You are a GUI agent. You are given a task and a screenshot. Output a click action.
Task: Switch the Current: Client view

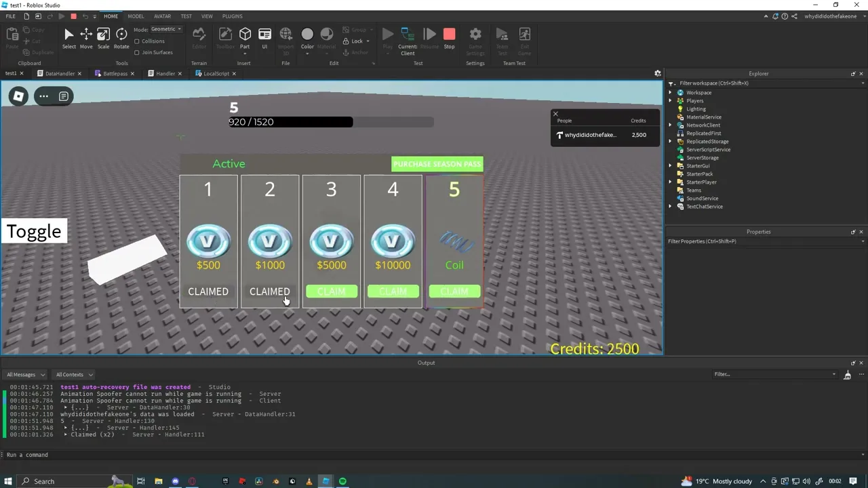[x=408, y=41]
